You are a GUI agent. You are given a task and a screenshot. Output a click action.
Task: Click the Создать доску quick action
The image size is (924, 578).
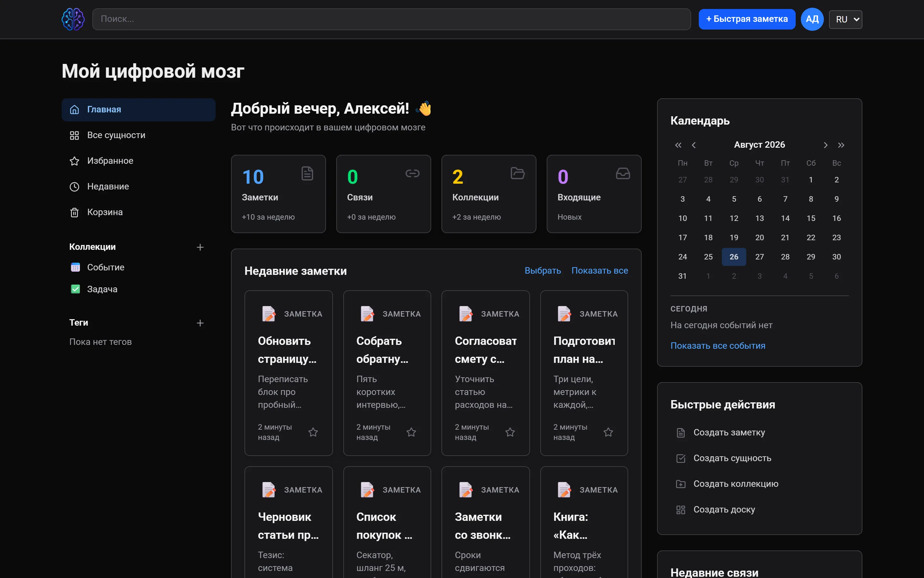[x=759, y=510]
